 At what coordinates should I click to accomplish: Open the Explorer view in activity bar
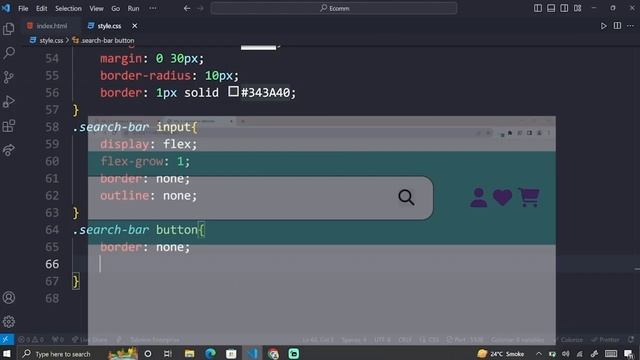click(9, 29)
